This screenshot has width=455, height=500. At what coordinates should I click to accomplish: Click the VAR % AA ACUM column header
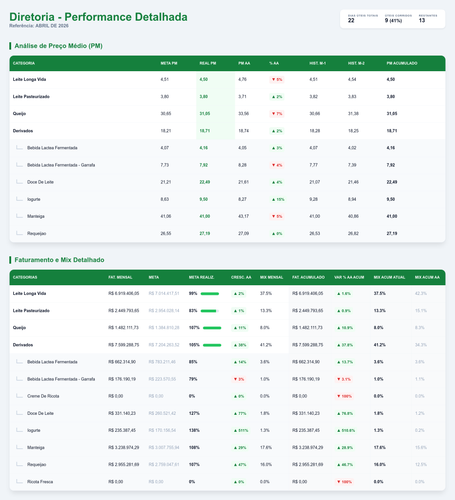click(x=349, y=277)
